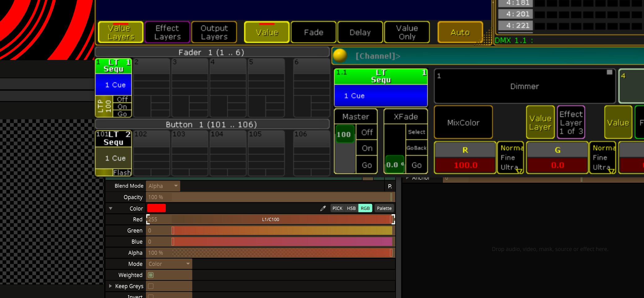The image size is (644, 298).
Task: Expand the Keep Greys disclosure triangle
Action: pos(110,286)
